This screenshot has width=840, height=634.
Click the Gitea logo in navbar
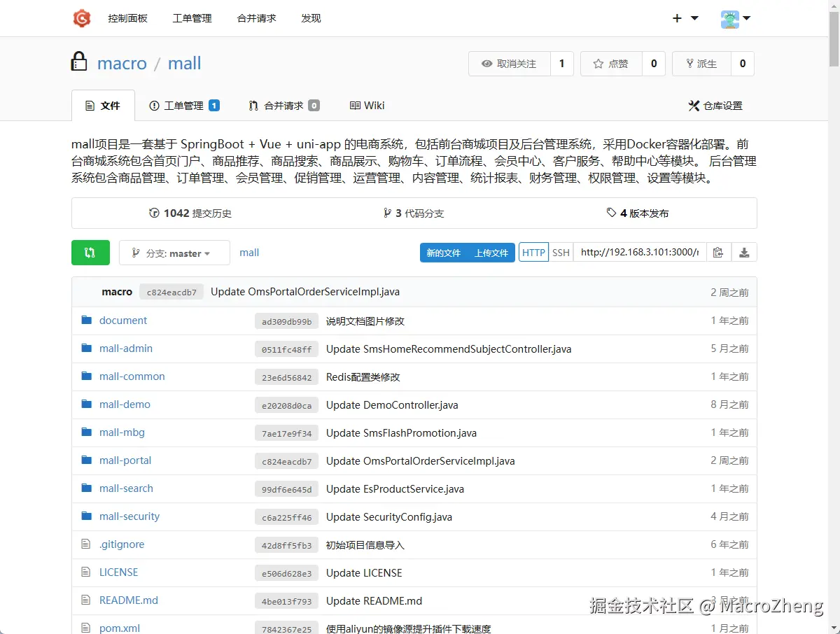tap(82, 18)
